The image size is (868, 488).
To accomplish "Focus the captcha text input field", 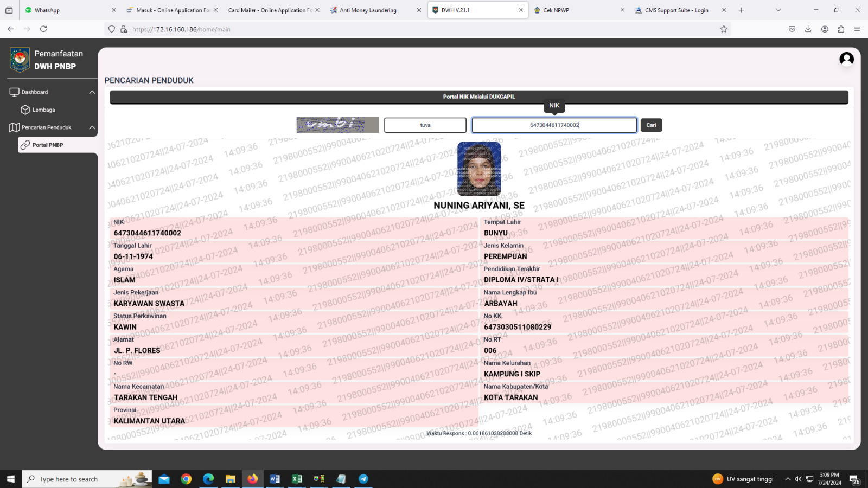I will point(425,125).
